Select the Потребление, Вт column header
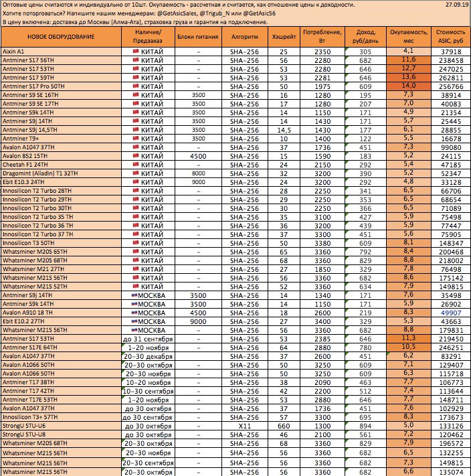 322,37
